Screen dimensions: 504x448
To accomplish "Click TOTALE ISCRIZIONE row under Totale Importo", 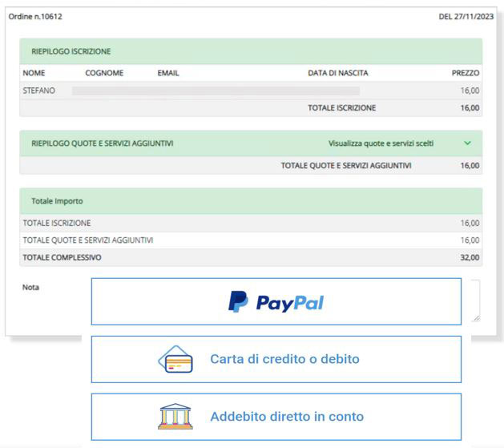I will pyautogui.click(x=251, y=223).
